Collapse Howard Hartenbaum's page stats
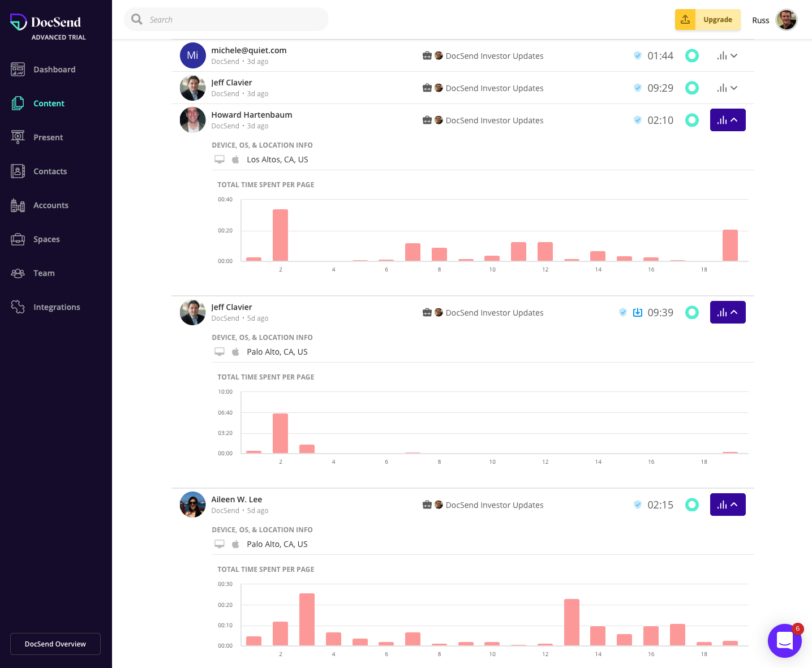 [727, 120]
